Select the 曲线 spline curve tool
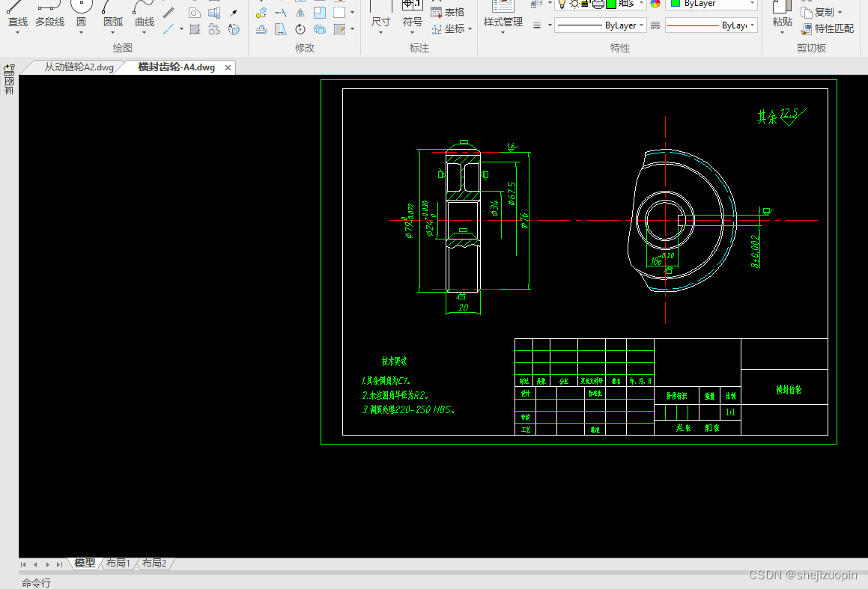This screenshot has width=868, height=589. (145, 15)
